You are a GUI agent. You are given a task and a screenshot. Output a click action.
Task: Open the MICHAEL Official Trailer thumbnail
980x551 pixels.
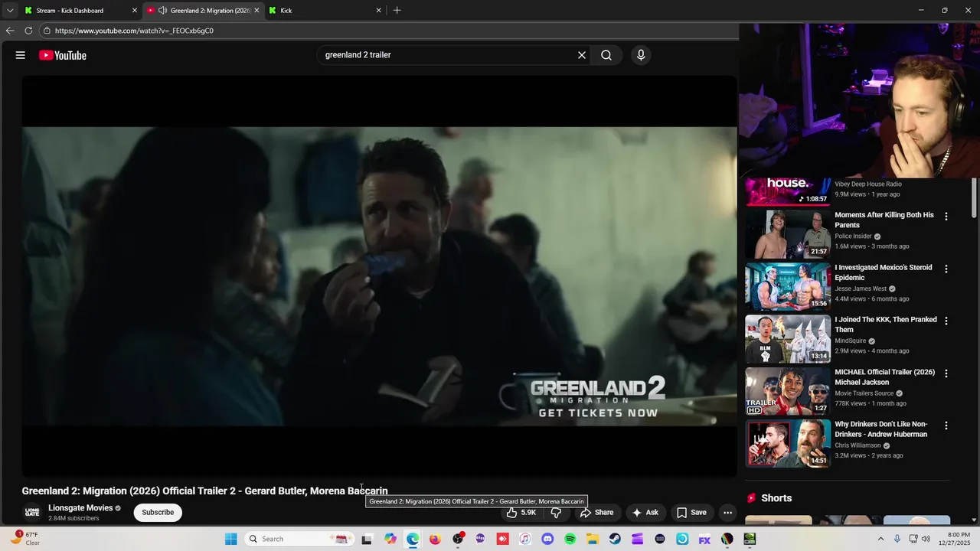click(788, 391)
